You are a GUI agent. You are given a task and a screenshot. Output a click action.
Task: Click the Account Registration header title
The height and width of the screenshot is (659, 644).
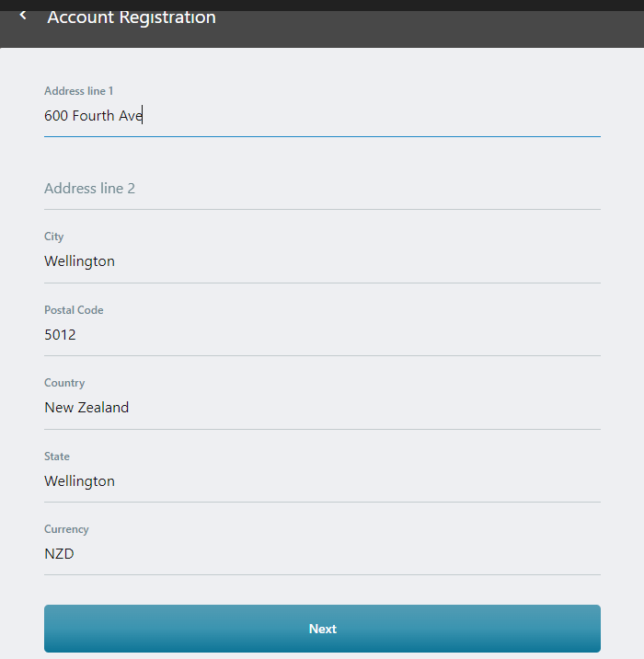pyautogui.click(x=132, y=17)
